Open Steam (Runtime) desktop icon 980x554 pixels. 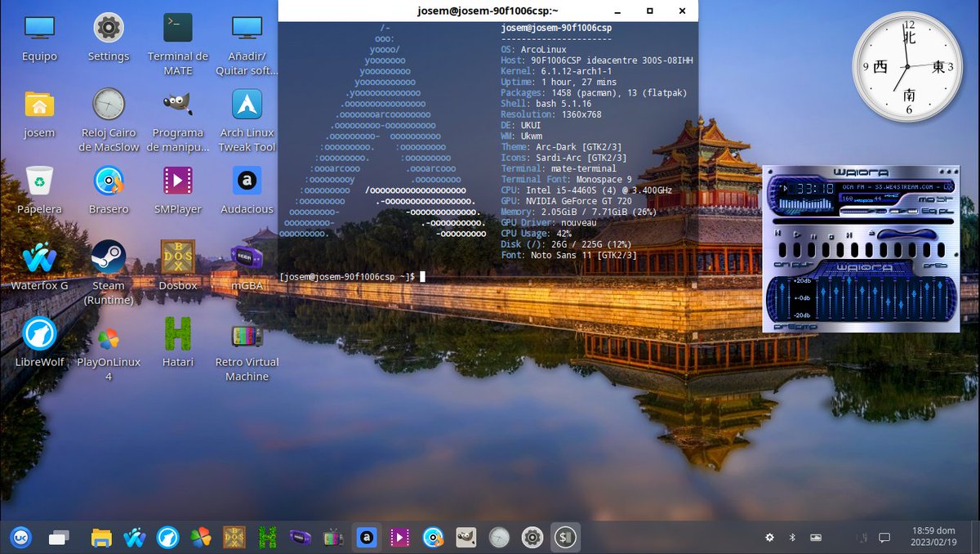click(x=109, y=273)
